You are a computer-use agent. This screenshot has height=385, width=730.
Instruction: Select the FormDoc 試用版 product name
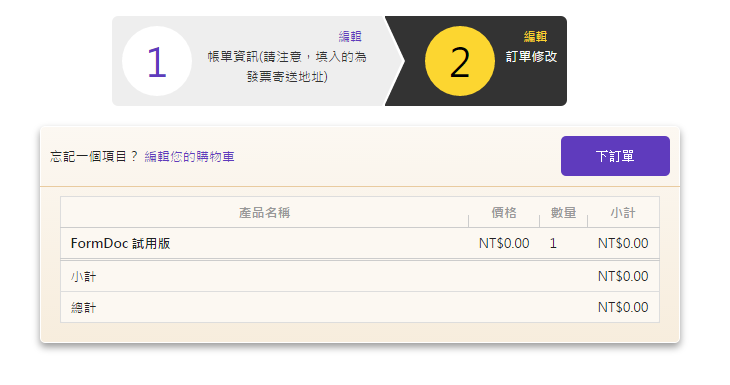click(x=121, y=243)
